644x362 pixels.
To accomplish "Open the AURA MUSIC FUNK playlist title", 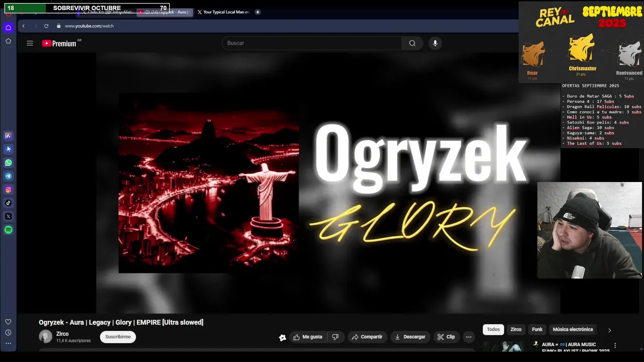I will point(576,347).
